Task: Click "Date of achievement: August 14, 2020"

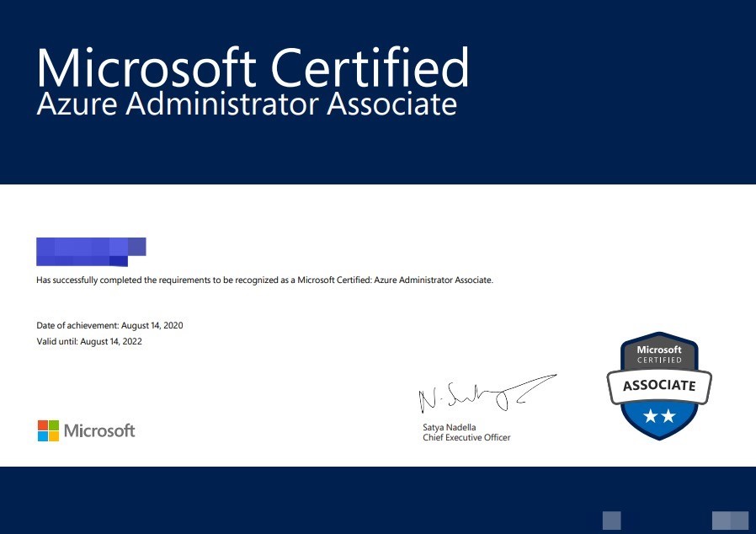Action: pos(109,325)
